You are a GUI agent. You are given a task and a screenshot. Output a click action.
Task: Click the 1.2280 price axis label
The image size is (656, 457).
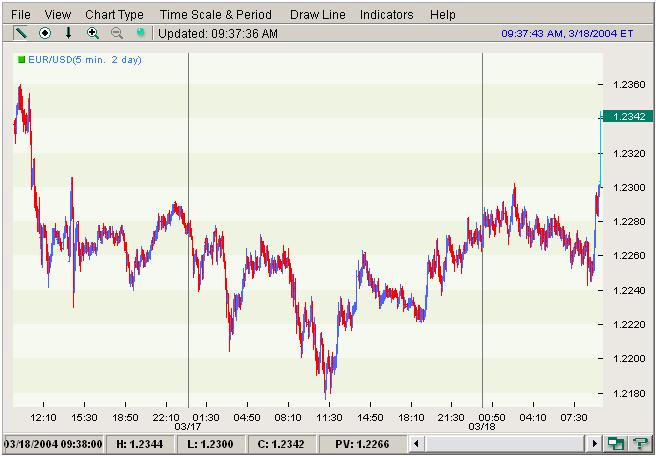629,221
